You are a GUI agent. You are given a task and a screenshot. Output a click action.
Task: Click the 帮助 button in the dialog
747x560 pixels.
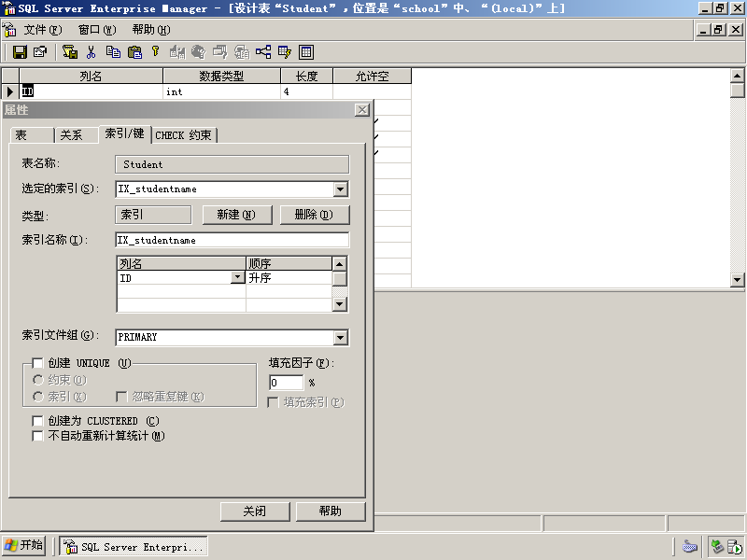(331, 511)
